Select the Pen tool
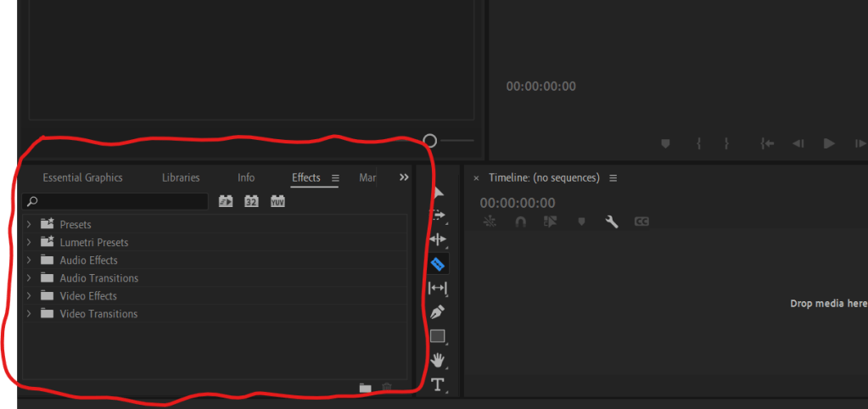Image resolution: width=868 pixels, height=409 pixels. (x=438, y=311)
